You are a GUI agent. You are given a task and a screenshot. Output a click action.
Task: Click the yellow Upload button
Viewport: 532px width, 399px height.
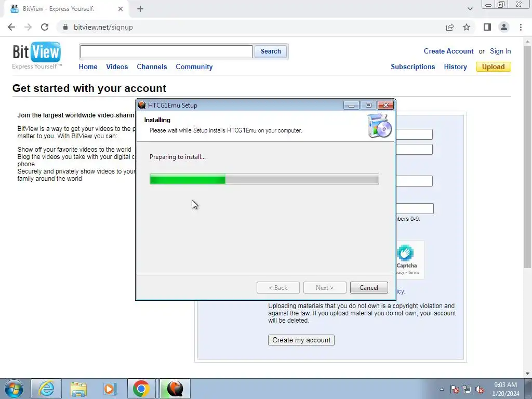[494, 67]
